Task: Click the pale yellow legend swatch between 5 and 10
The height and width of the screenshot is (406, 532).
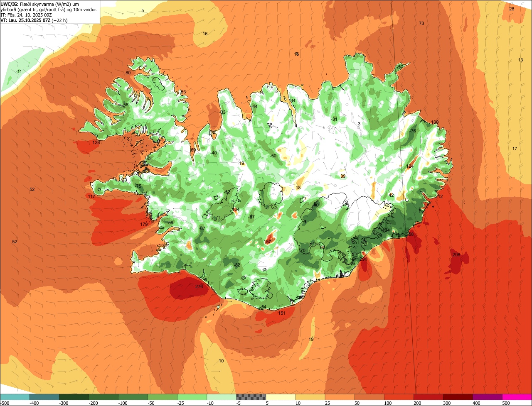Action: 281,397
